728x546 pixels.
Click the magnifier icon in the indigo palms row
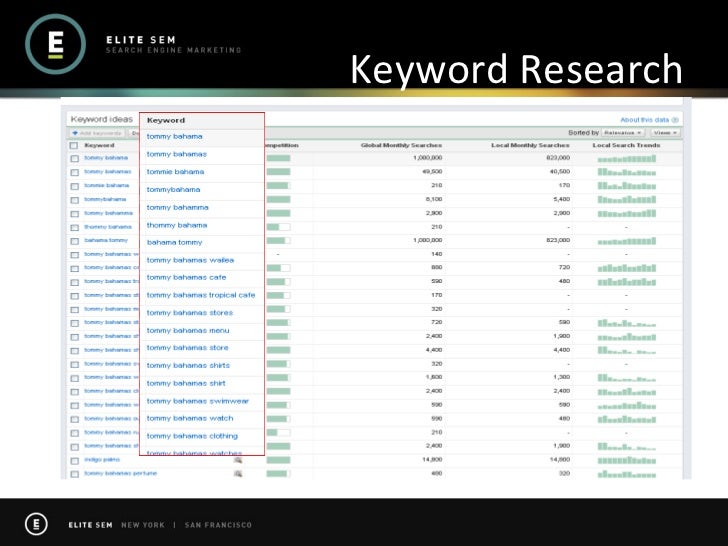pyautogui.click(x=238, y=460)
